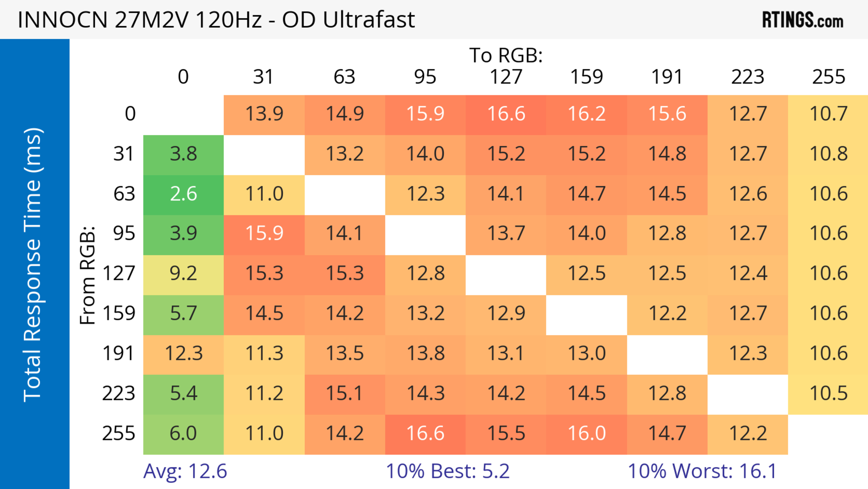Image resolution: width=868 pixels, height=489 pixels.
Task: Click the '10% Worst: 16.1' summary text
Action: point(702,472)
